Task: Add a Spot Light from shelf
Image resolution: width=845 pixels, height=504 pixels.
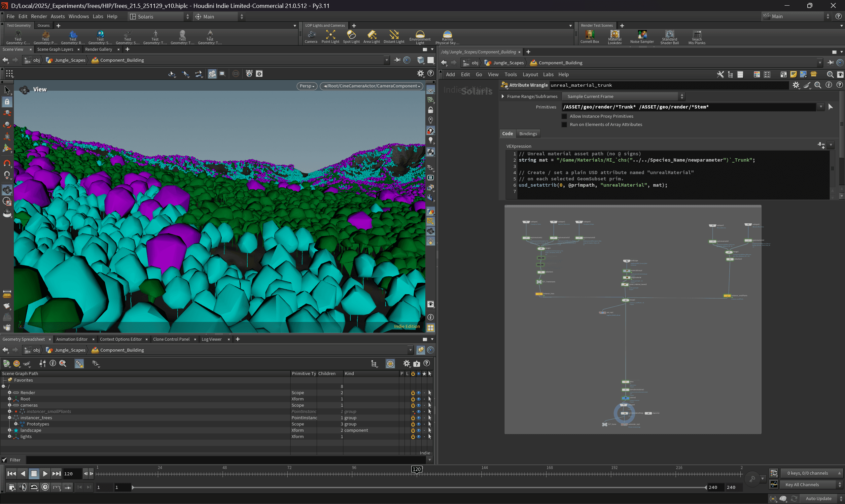Action: 351,36
